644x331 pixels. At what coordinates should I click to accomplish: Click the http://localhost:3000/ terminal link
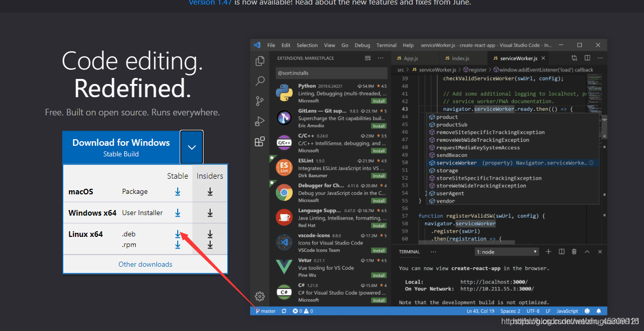pyautogui.click(x=494, y=282)
